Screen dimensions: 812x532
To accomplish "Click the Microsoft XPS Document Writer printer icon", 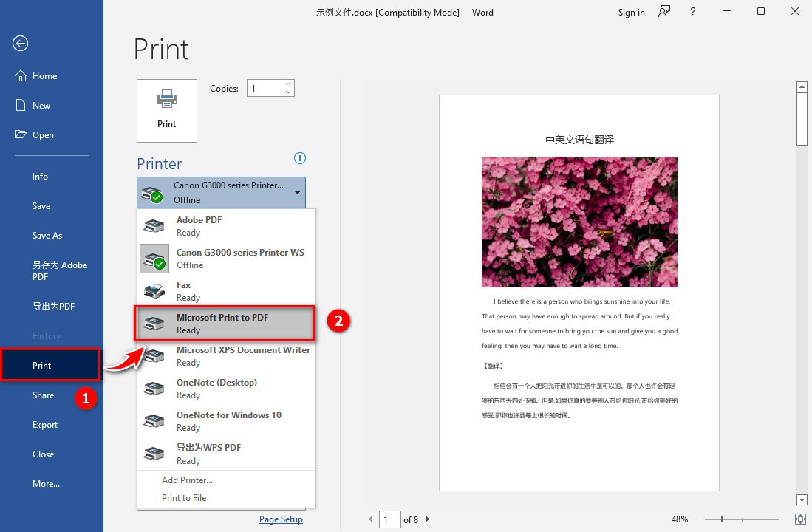I will pos(154,355).
